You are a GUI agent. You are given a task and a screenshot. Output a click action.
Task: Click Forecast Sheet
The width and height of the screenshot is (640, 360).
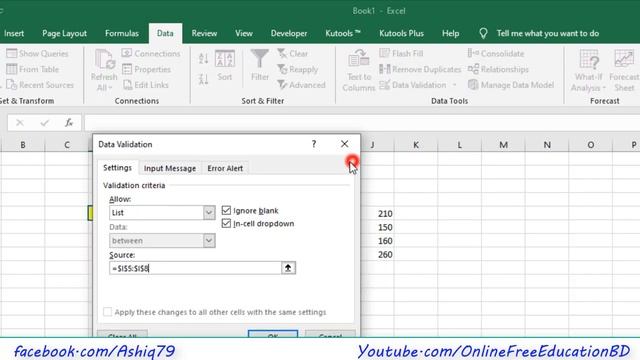[624, 70]
